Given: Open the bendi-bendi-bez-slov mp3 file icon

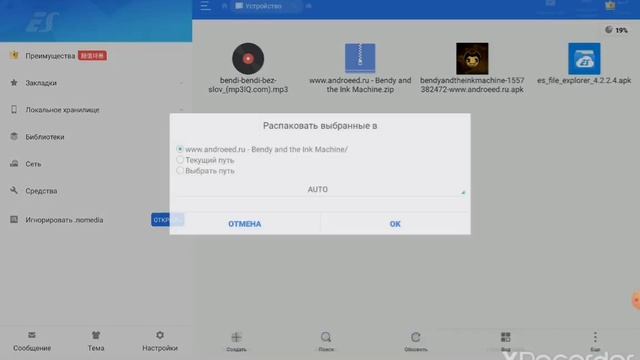Looking at the screenshot, I should (x=248, y=58).
